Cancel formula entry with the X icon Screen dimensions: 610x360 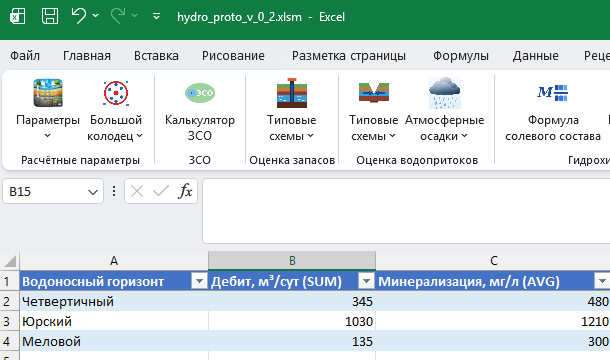click(137, 191)
